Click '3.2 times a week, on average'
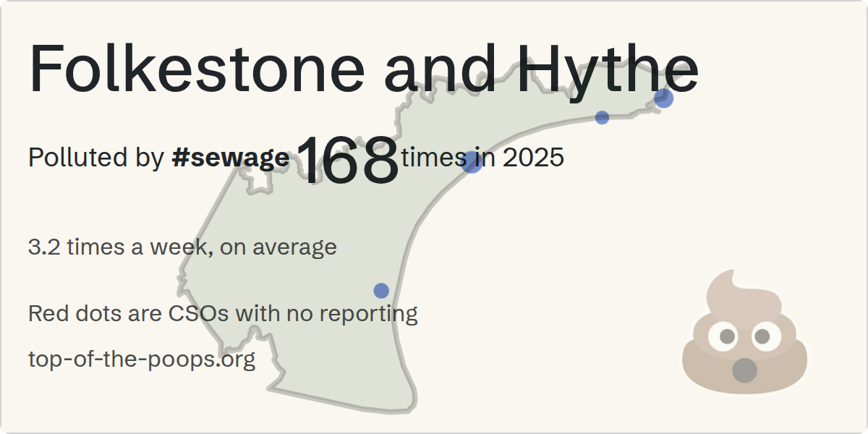 [x=182, y=247]
